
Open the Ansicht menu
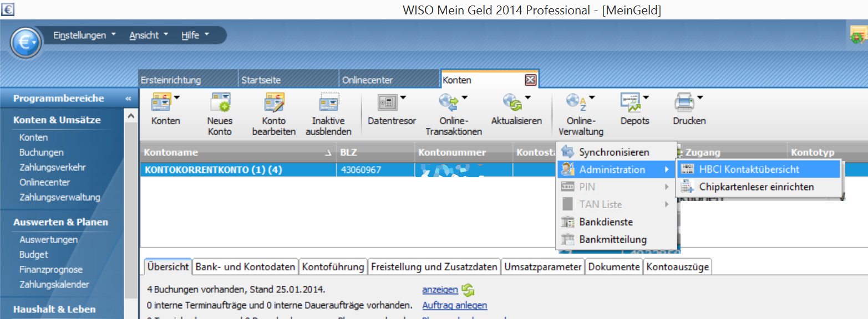[149, 35]
